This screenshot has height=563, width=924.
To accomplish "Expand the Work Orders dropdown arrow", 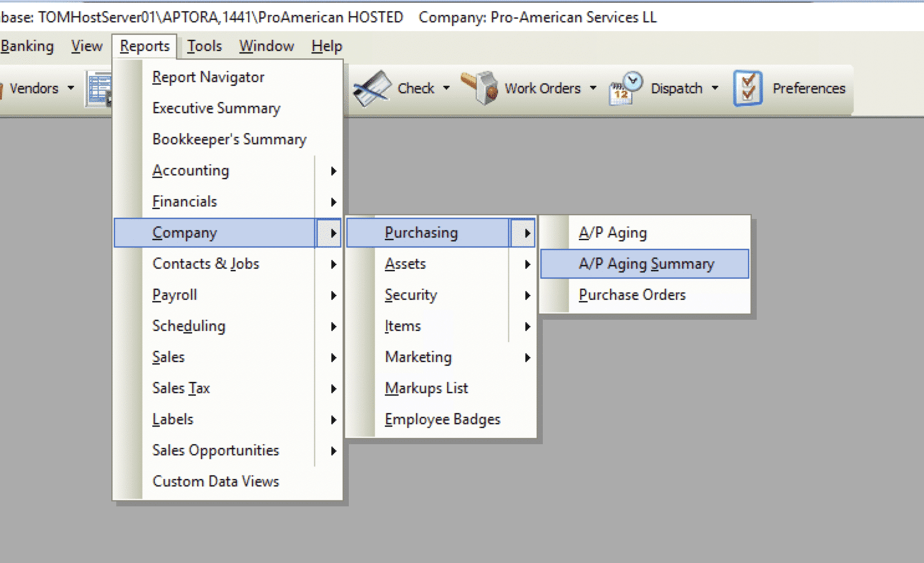I will point(593,88).
